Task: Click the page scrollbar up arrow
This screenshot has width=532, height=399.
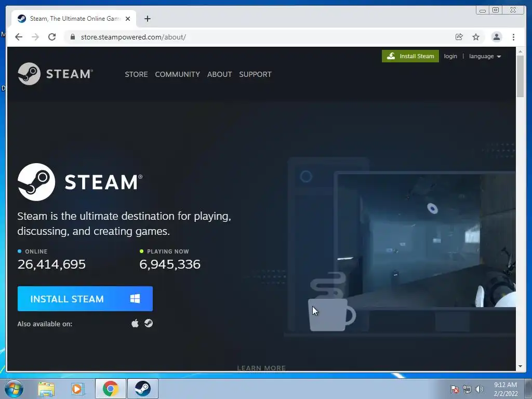Action: (x=520, y=52)
